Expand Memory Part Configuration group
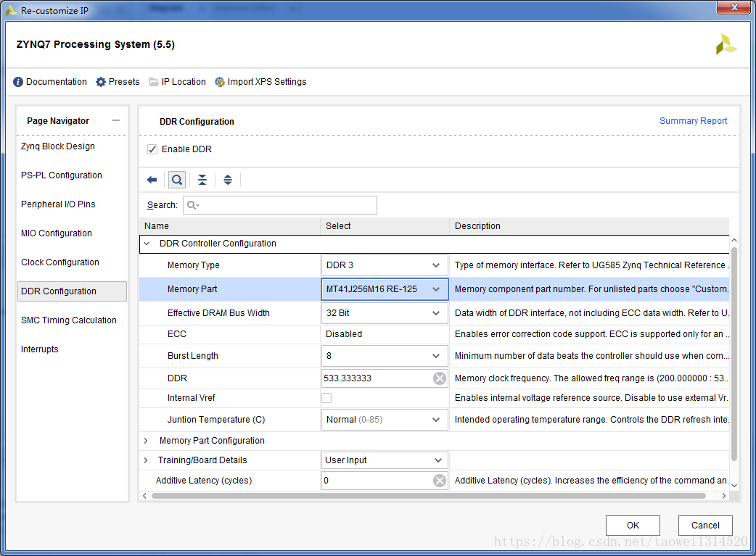This screenshot has width=756, height=556. point(146,441)
